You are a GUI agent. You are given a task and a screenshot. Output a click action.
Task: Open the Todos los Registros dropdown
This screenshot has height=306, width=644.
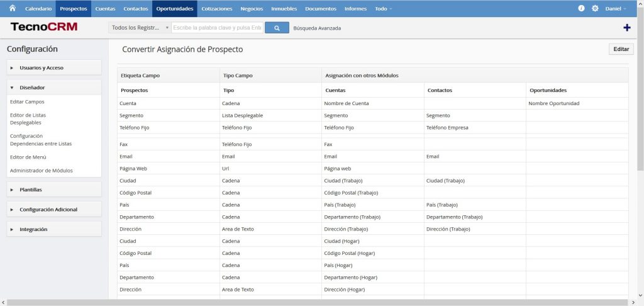(140, 28)
